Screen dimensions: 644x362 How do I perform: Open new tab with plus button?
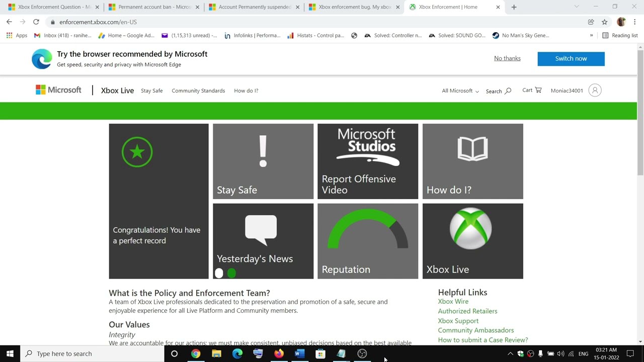coord(514,7)
